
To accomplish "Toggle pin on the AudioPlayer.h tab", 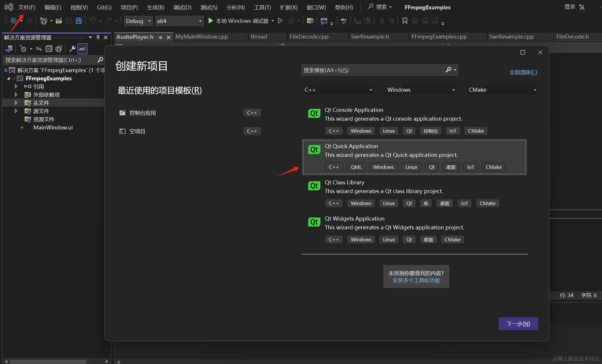I will point(160,37).
